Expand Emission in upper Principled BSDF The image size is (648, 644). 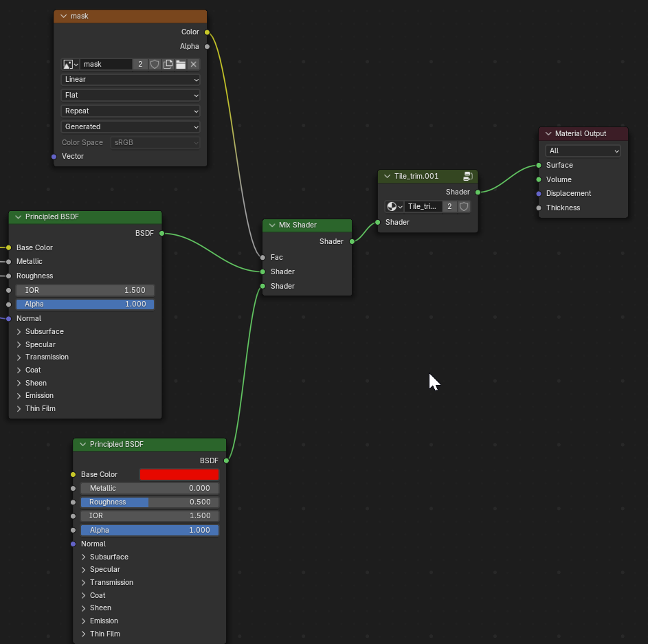[19, 396]
